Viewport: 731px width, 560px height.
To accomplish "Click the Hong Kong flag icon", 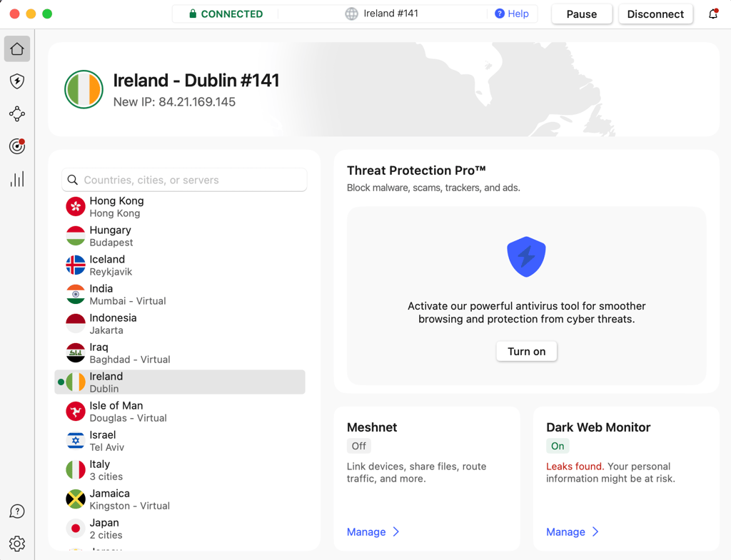I will pos(76,207).
